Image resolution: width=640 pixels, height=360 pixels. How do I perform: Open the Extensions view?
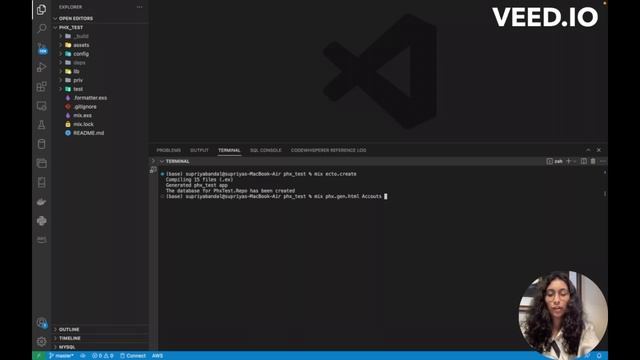(x=41, y=86)
